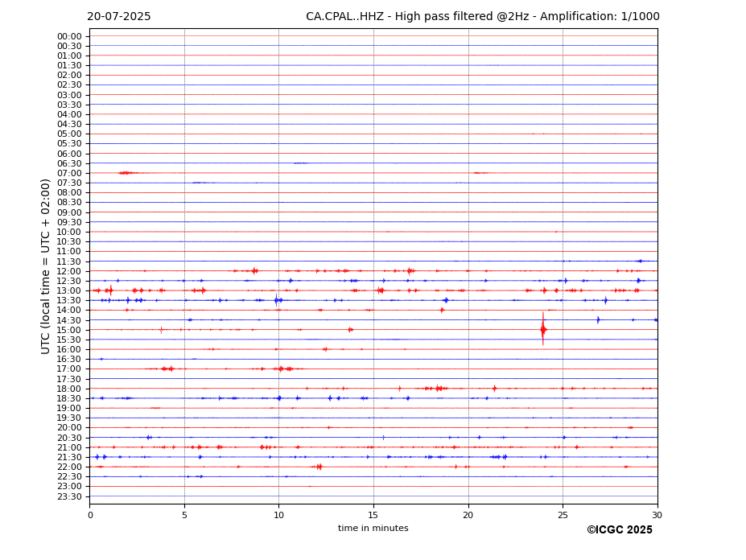Click the 21:30 time row label
This screenshot has height=560, width=746.
69,457
